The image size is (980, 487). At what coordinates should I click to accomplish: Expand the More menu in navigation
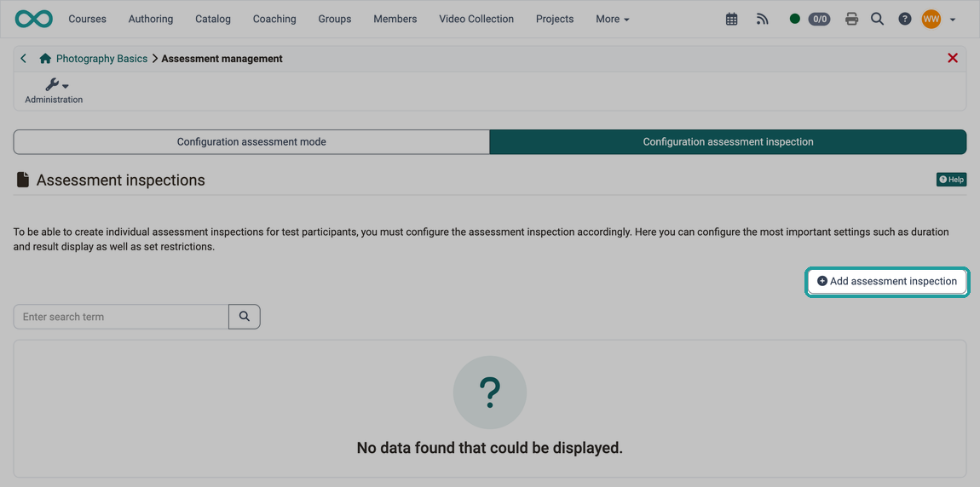click(613, 19)
